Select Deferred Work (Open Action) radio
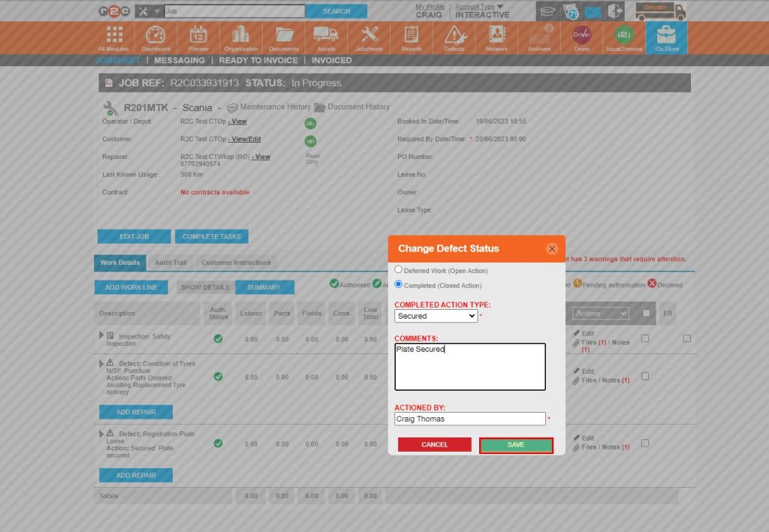Screen dimensions: 769x532 pyautogui.click(x=399, y=269)
